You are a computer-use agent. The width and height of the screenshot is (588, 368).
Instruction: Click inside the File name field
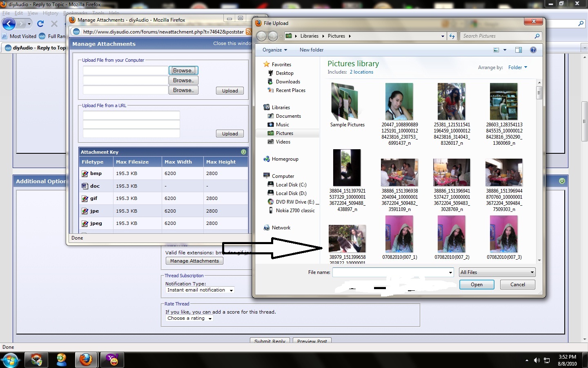click(390, 272)
